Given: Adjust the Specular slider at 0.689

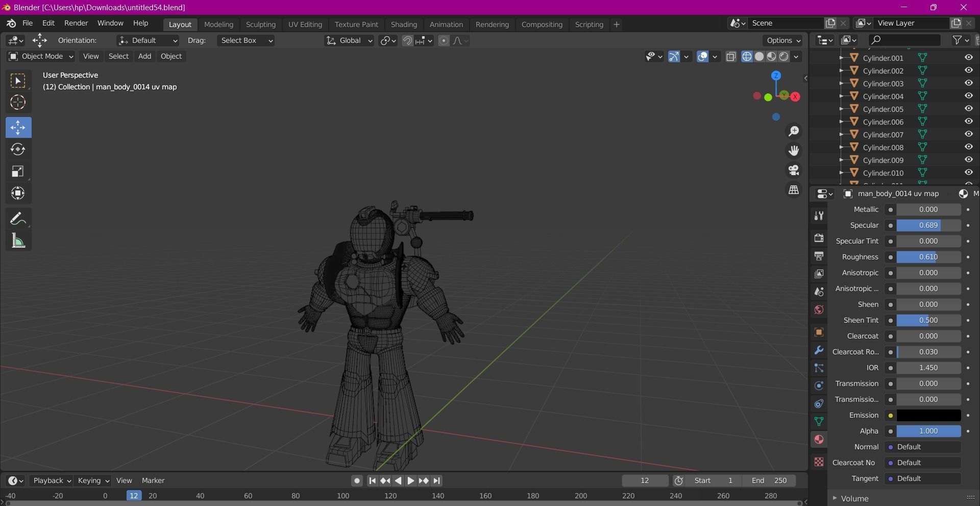Looking at the screenshot, I should coord(928,225).
